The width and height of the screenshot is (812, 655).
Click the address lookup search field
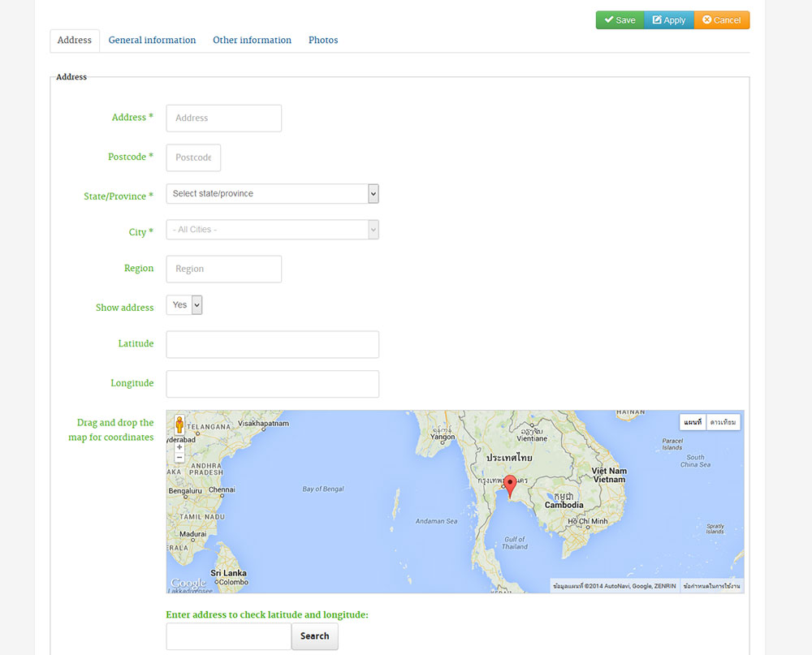228,636
